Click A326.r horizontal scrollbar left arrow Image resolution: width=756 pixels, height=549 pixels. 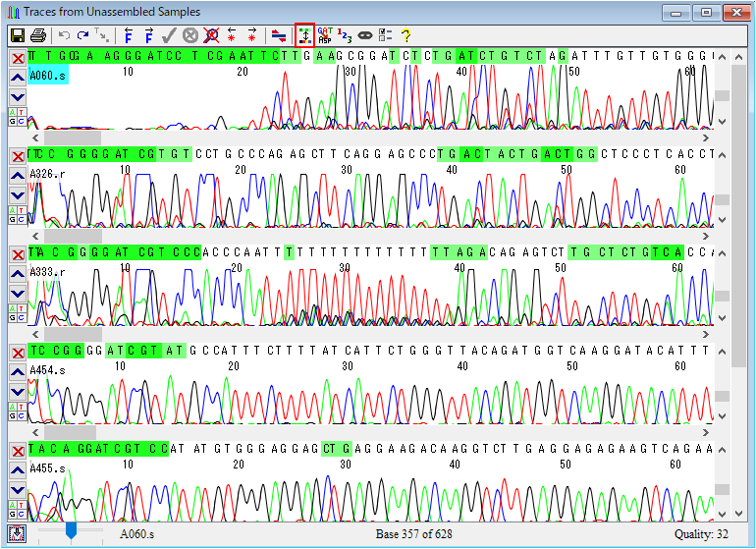35,236
